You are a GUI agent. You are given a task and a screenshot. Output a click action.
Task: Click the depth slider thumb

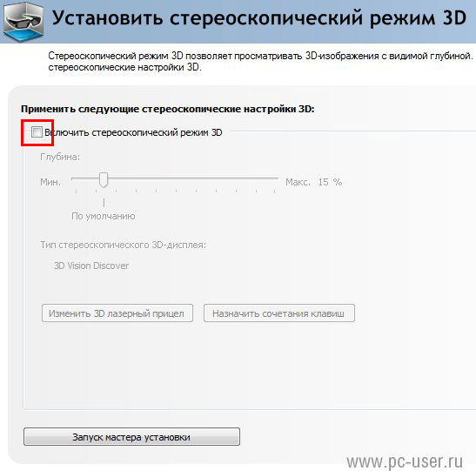click(x=104, y=179)
